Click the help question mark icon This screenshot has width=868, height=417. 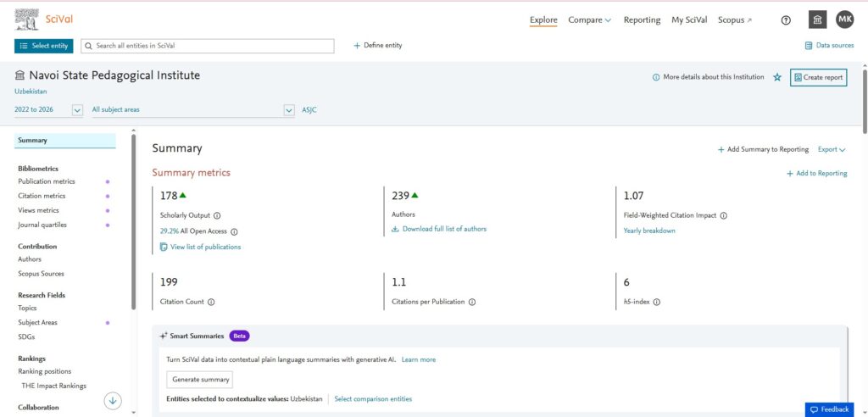coord(786,20)
